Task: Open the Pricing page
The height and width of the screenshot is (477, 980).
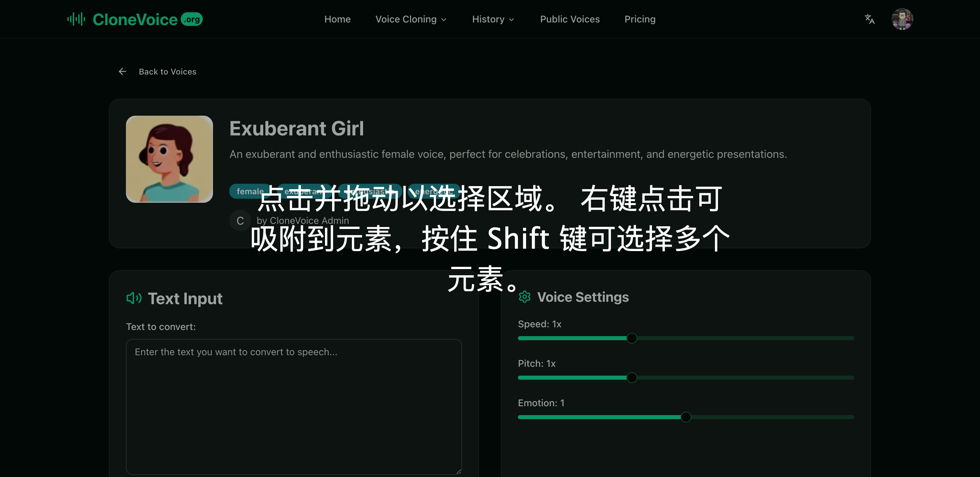Action: (640, 19)
